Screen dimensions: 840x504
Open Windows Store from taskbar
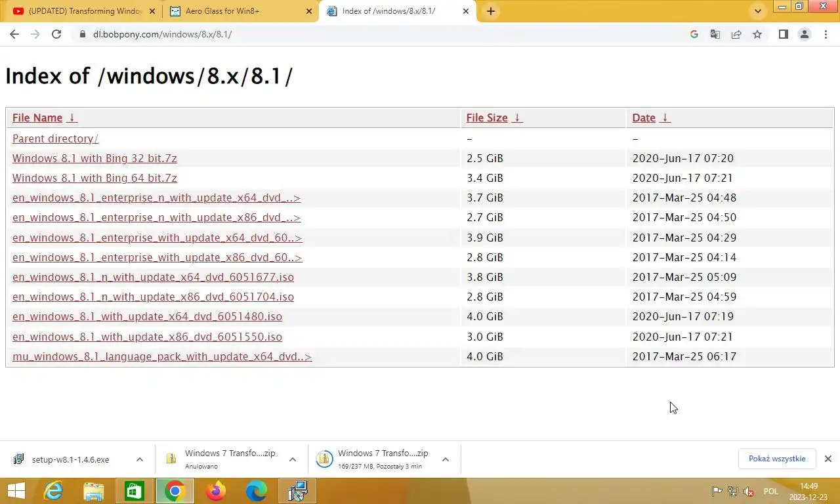[135, 491]
